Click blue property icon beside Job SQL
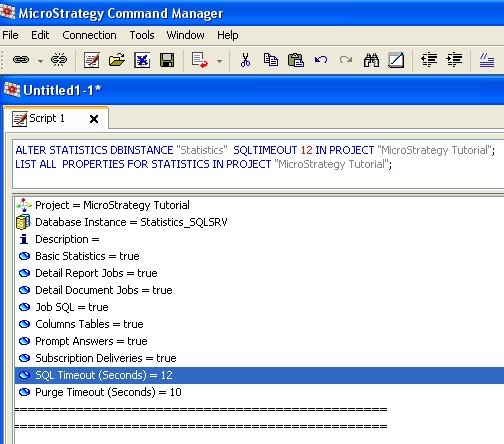The height and width of the screenshot is (444, 504). pyautogui.click(x=24, y=307)
